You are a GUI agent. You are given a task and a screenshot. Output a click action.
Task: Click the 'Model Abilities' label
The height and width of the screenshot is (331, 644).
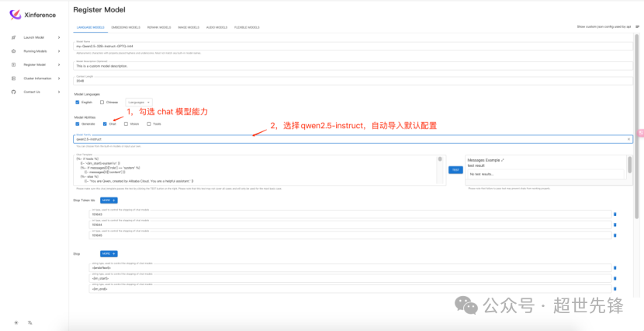tap(85, 117)
